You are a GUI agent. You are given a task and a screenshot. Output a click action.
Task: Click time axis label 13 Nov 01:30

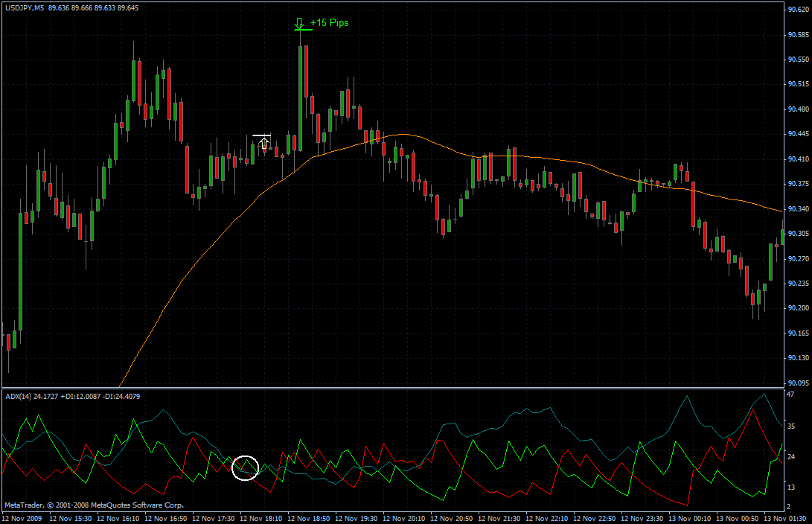pos(785,518)
